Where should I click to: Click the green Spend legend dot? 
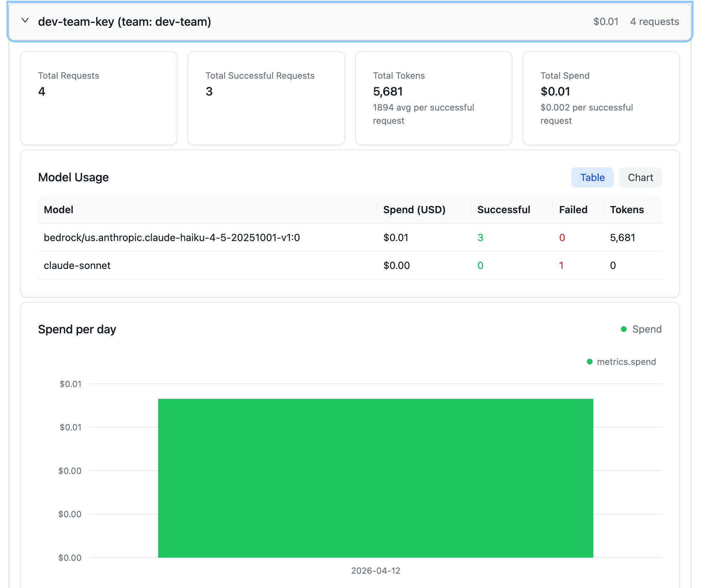tap(624, 329)
